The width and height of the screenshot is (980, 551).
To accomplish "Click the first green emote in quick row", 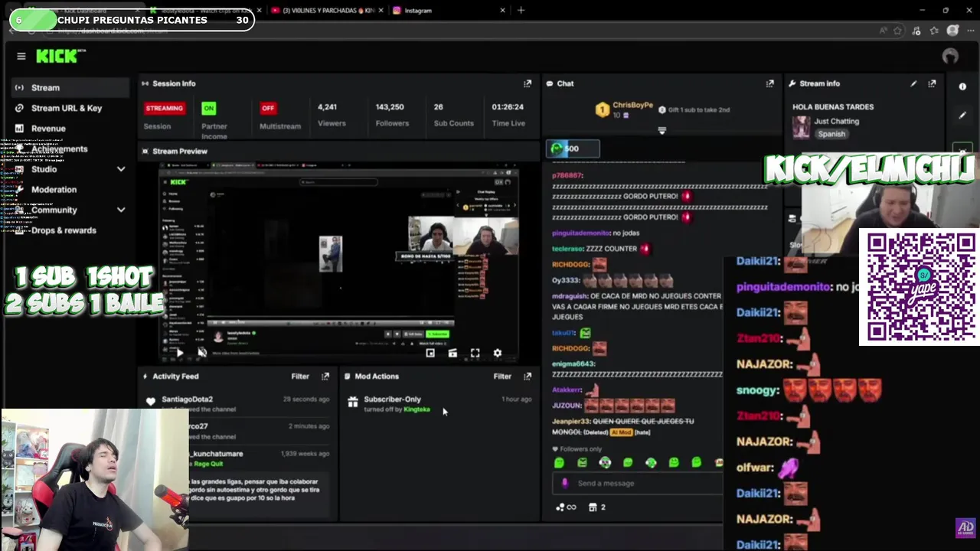I will 559,462.
